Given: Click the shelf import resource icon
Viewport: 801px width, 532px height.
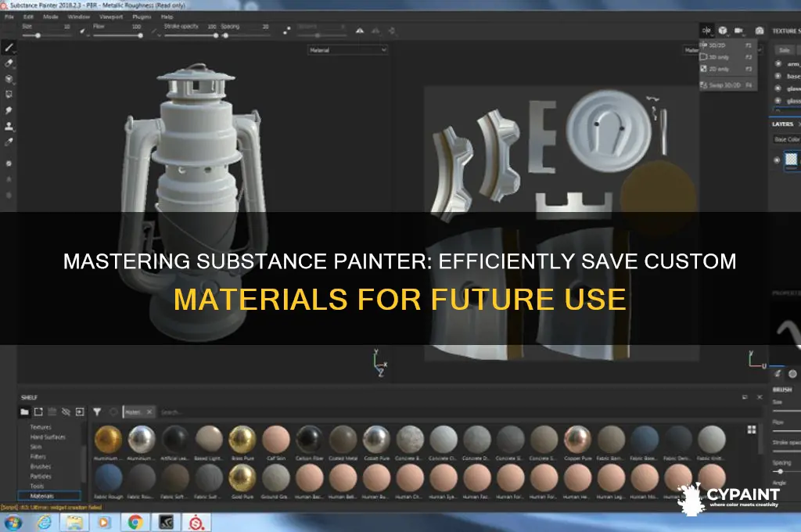Looking at the screenshot, I should (80, 412).
